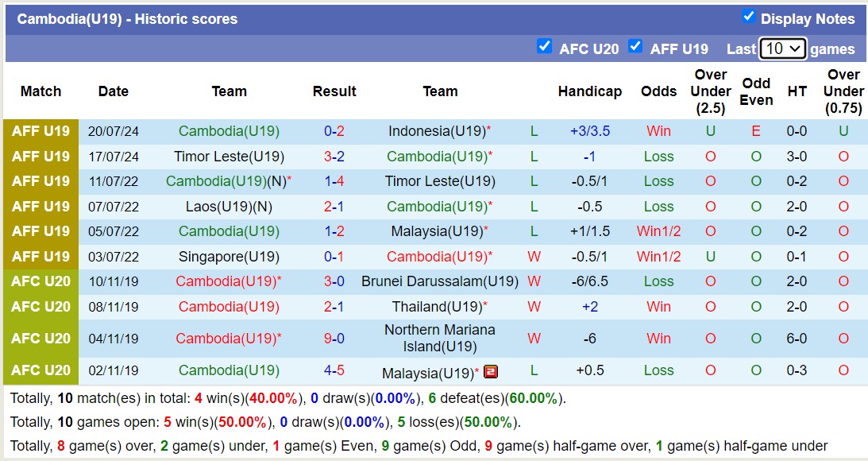Toggle the AFF U19 filter checkbox
Viewport: 868px width, 461px height.
[x=635, y=46]
